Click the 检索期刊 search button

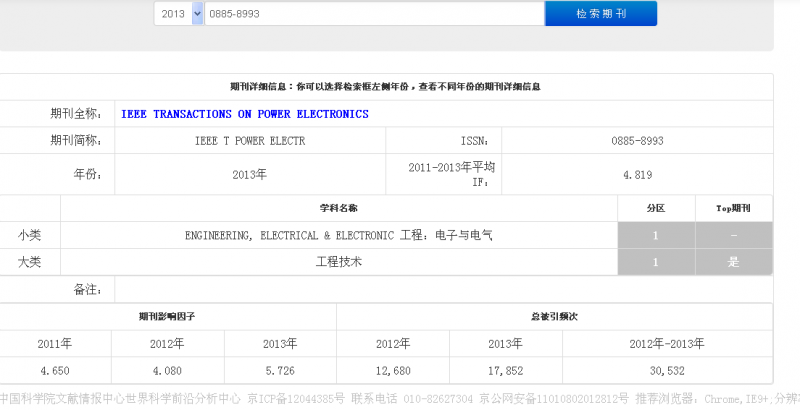click(x=601, y=14)
